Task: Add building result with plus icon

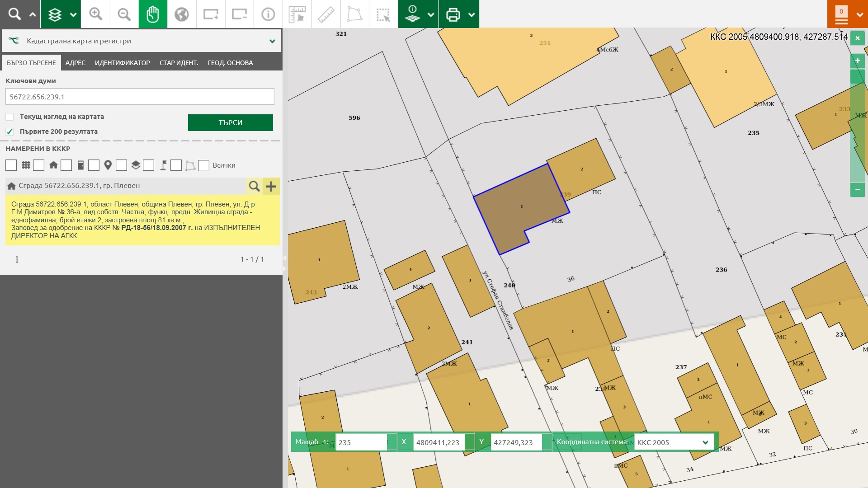Action: click(271, 186)
